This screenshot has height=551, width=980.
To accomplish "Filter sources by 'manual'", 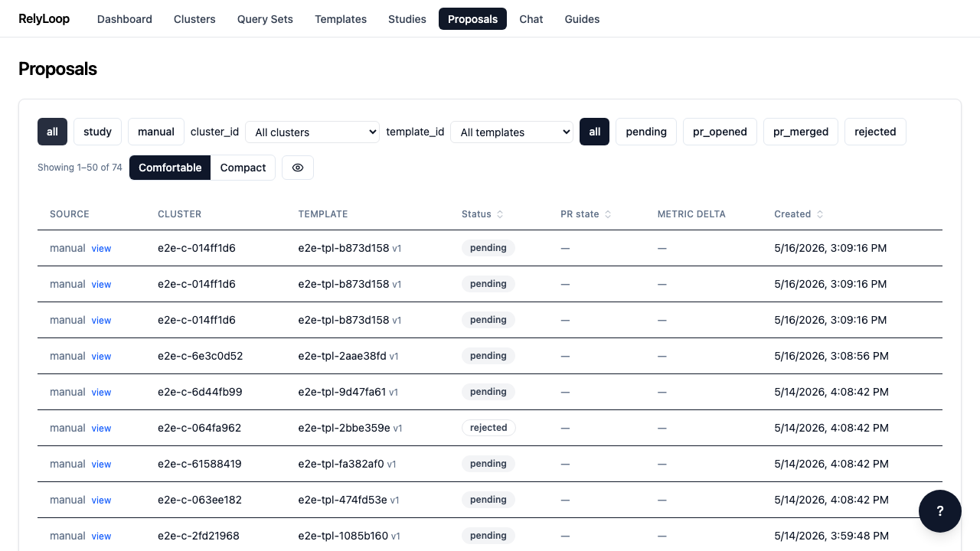I will click(156, 132).
